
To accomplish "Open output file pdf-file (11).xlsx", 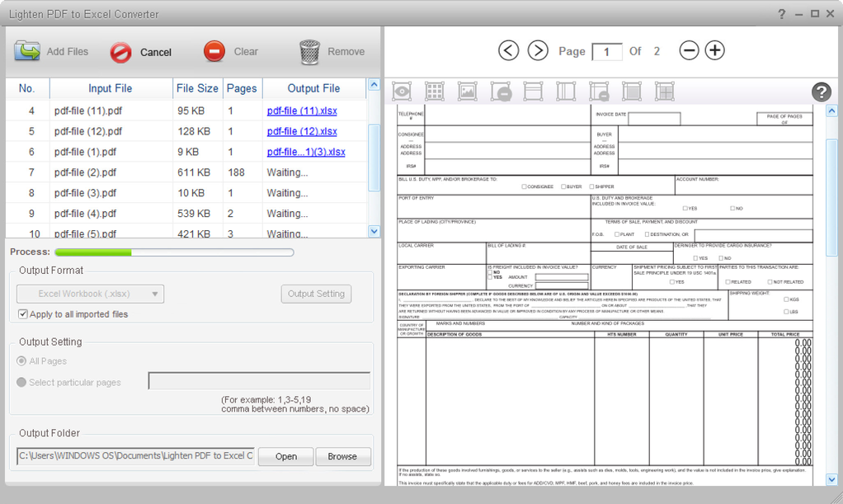I will pyautogui.click(x=302, y=111).
